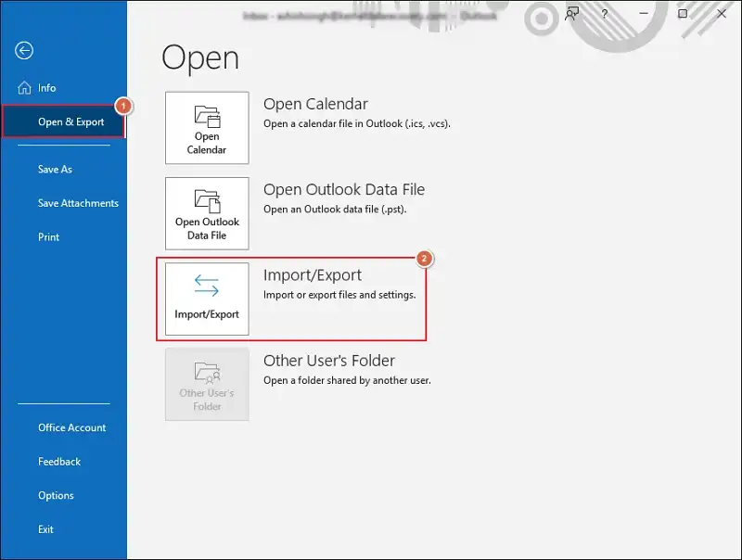Click the 'Open a folder shared by another user.' text

pos(347,380)
